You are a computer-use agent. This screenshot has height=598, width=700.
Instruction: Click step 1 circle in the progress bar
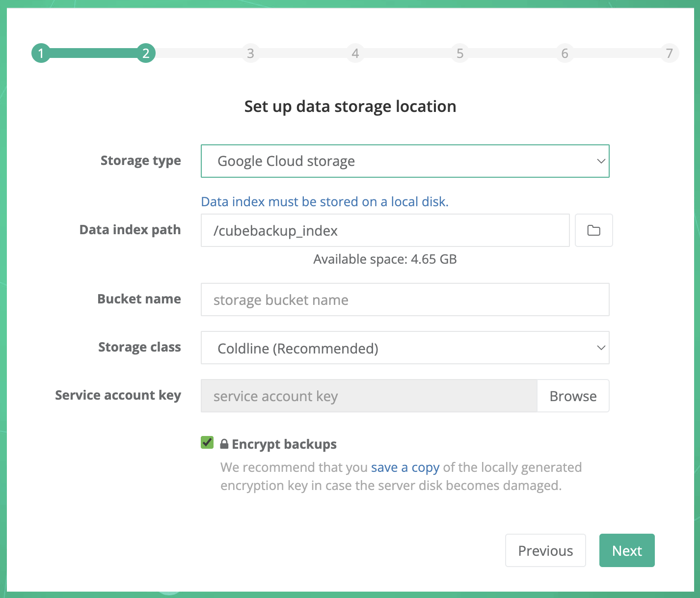tap(41, 53)
